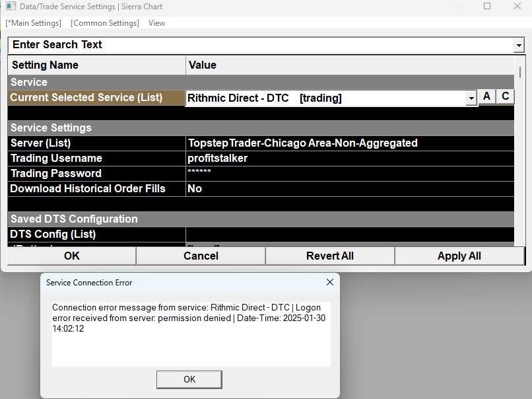Image resolution: width=532 pixels, height=399 pixels.
Task: Click the Revert All button
Action: pos(330,256)
